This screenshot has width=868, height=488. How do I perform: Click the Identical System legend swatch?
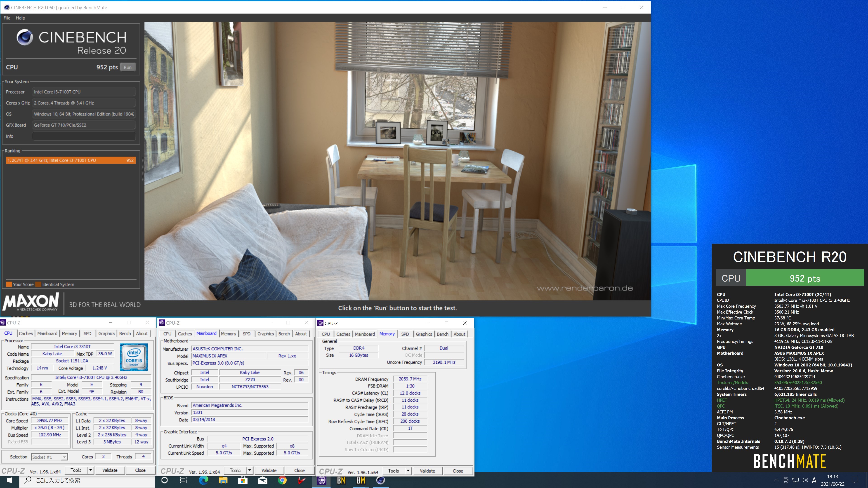(38, 284)
